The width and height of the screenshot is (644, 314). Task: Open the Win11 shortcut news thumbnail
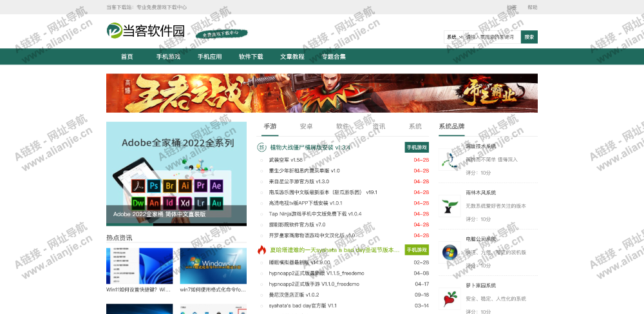pyautogui.click(x=140, y=266)
